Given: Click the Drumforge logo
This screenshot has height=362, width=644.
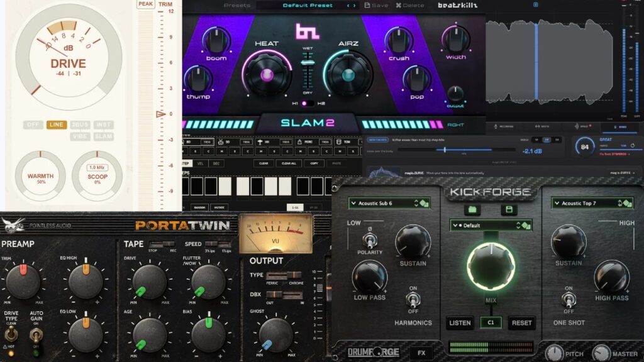Looking at the screenshot, I should tap(374, 352).
